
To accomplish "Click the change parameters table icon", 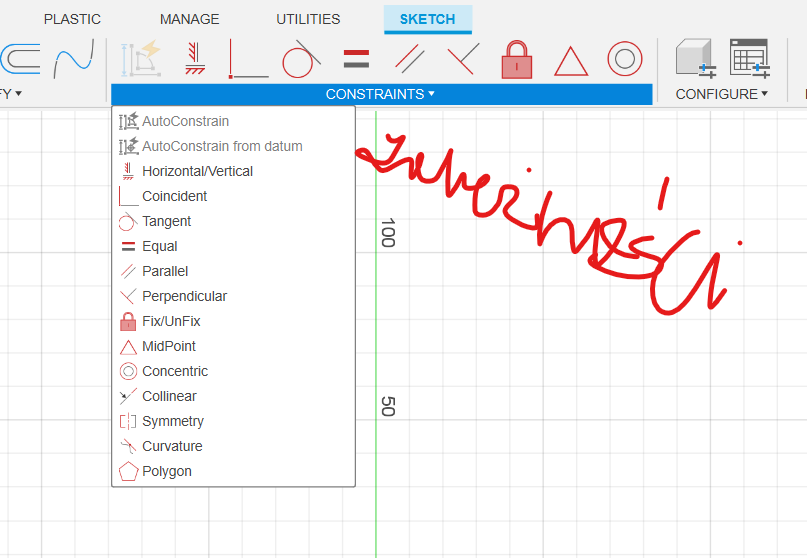I will click(749, 59).
